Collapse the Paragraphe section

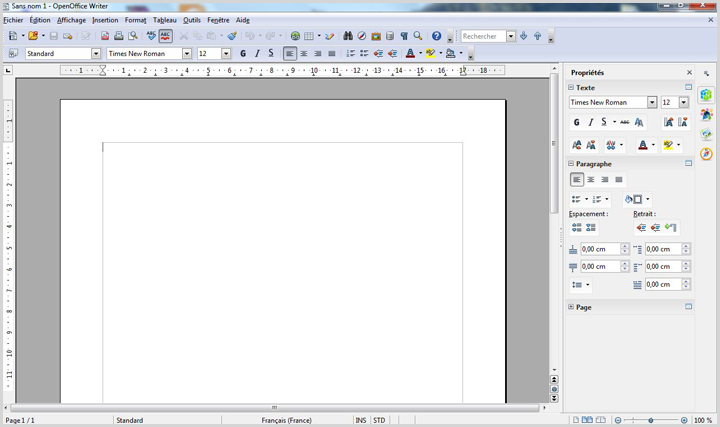(x=571, y=163)
